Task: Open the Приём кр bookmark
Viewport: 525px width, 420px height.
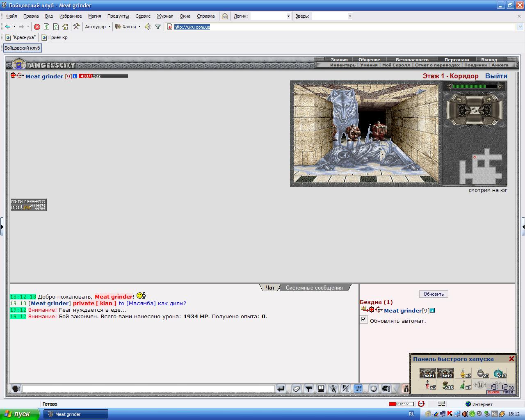Action: 55,37
